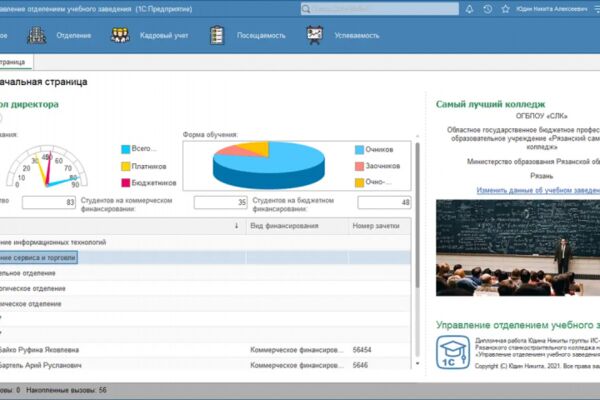
Task: Open the Посещаемость checklist icon
Action: tap(217, 35)
